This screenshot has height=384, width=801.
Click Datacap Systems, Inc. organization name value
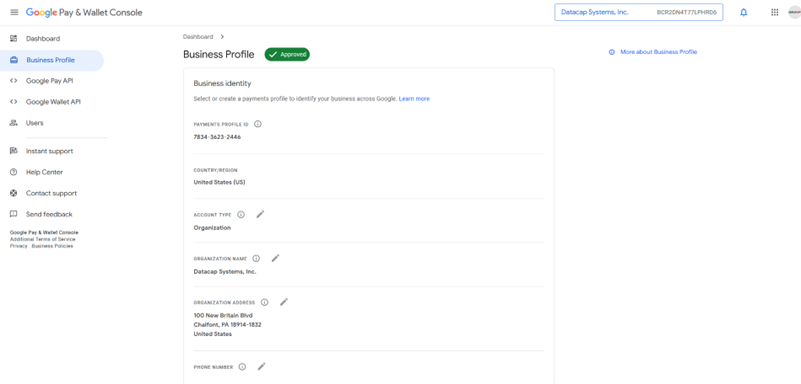tap(225, 272)
